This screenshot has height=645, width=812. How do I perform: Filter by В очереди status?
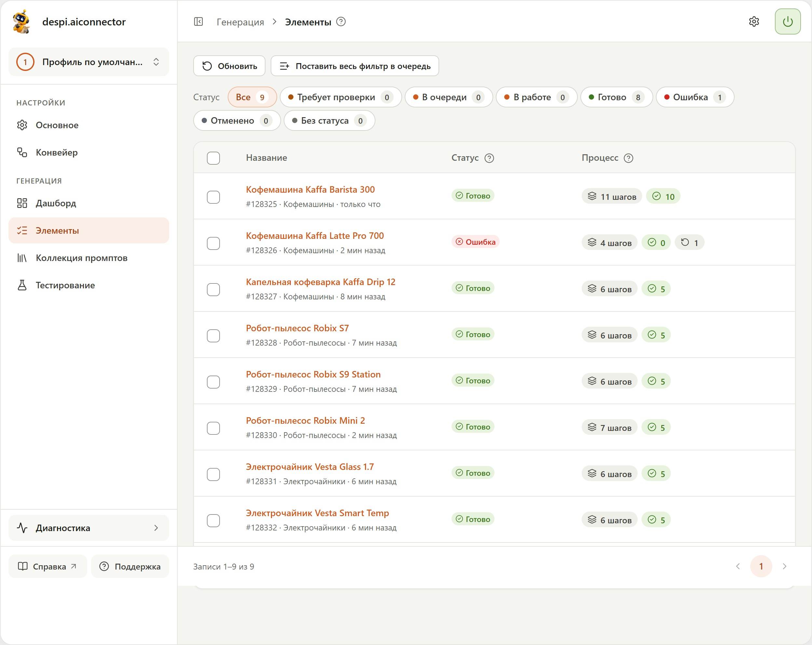449,97
